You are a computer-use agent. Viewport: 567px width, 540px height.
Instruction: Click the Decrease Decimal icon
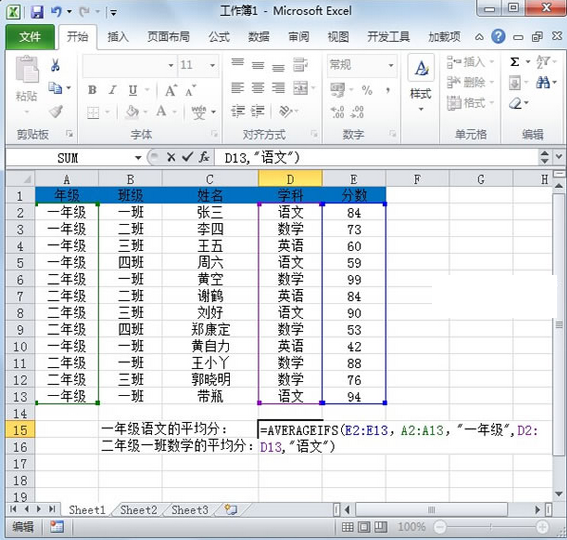[x=357, y=112]
